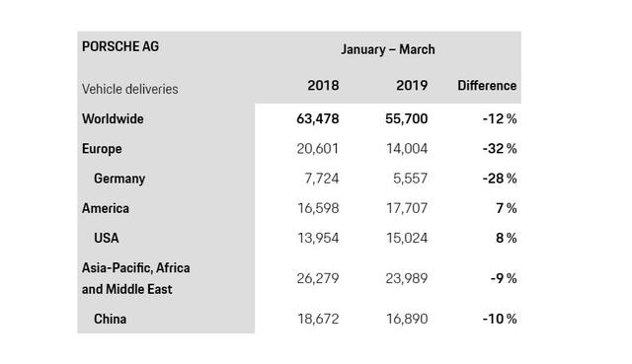Click the 2018 column header
This screenshot has width=632, height=364.
point(323,86)
